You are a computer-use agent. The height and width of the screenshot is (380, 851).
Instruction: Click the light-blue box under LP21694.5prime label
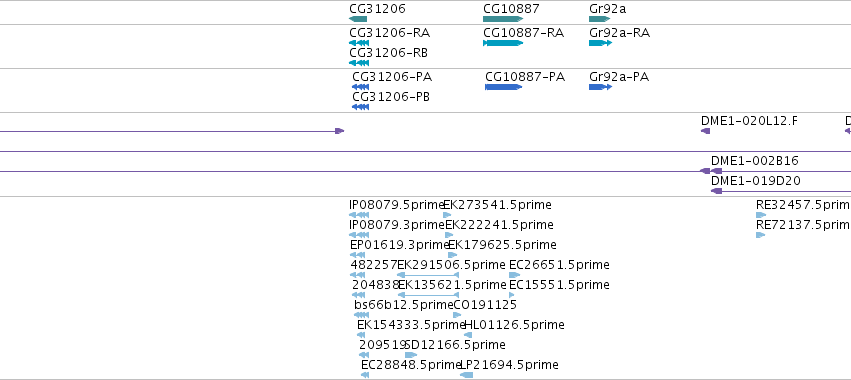466,375
